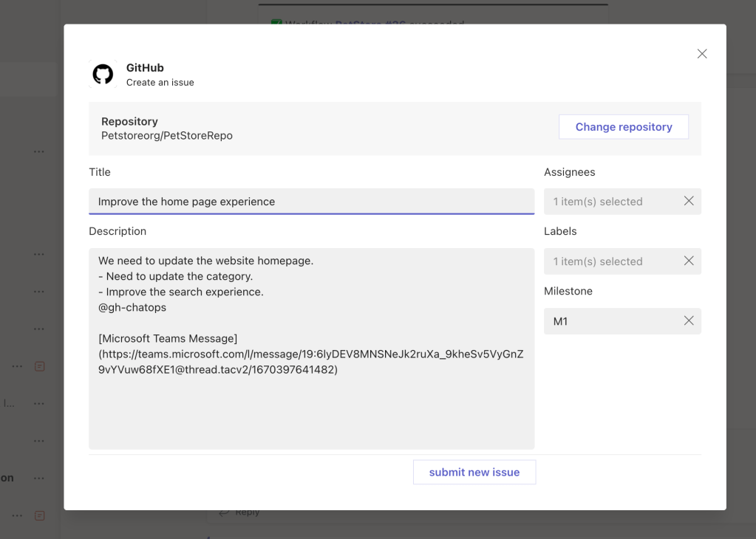The height and width of the screenshot is (539, 756).
Task: Click the Petstoreorg/PetStoreRepo repository name
Action: 167,136
